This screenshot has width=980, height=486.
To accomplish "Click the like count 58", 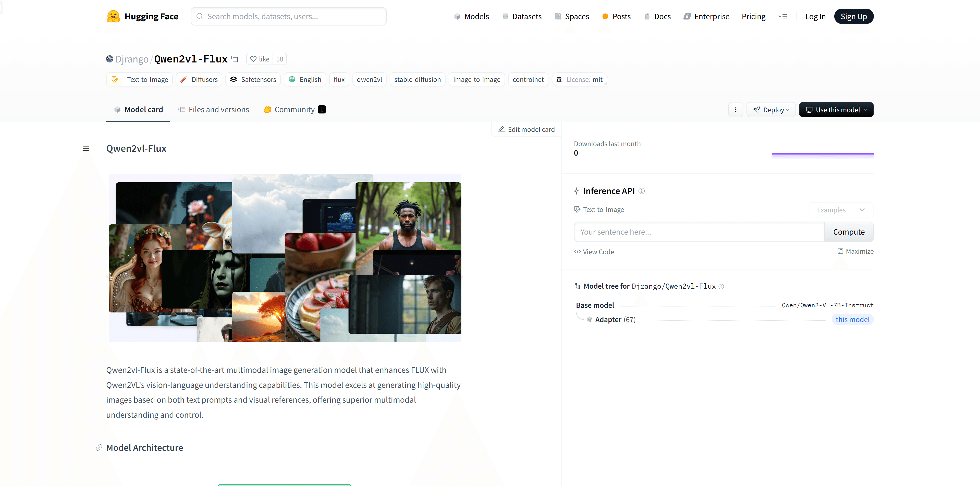I will (x=280, y=59).
